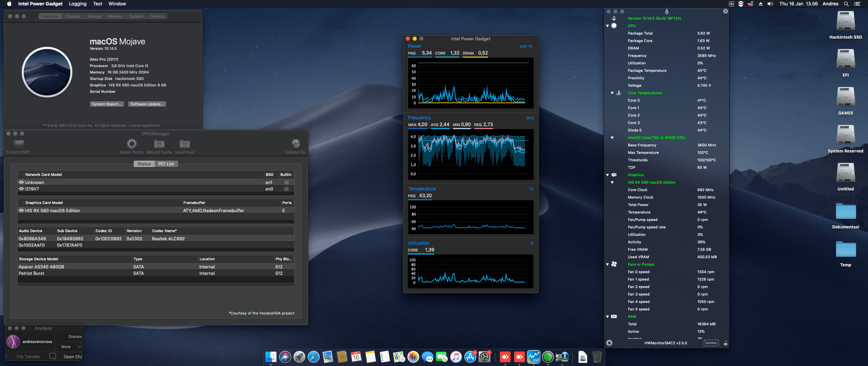Select the Install Kext tool
This screenshot has height=366, width=868.
point(184,144)
